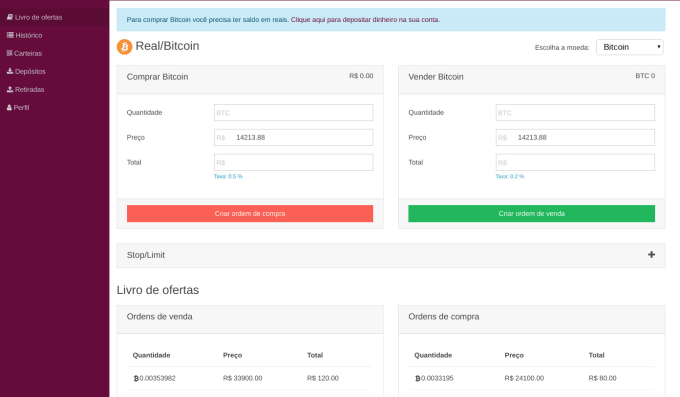Select the sell Quantidade BTC input
680x397 pixels.
[575, 112]
